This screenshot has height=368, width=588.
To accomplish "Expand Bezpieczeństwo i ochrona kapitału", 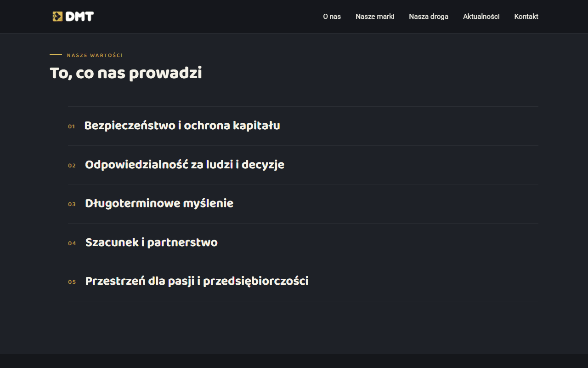I will click(x=303, y=126).
